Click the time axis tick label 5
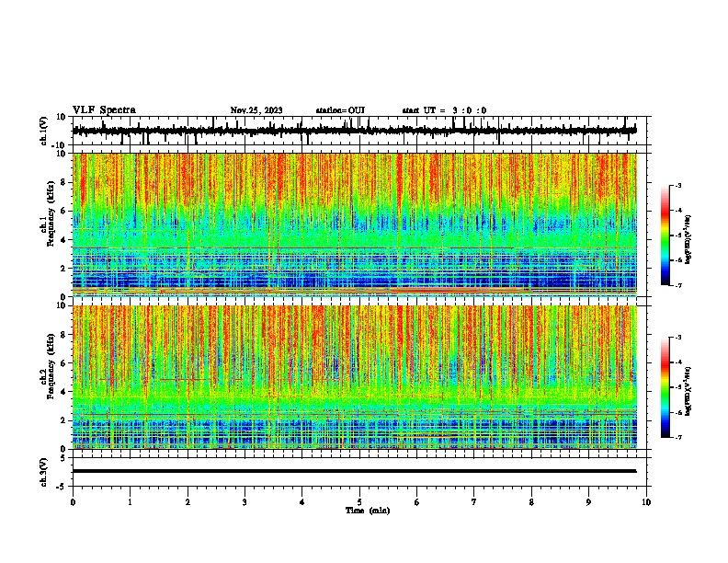728x563 pixels. (x=359, y=502)
